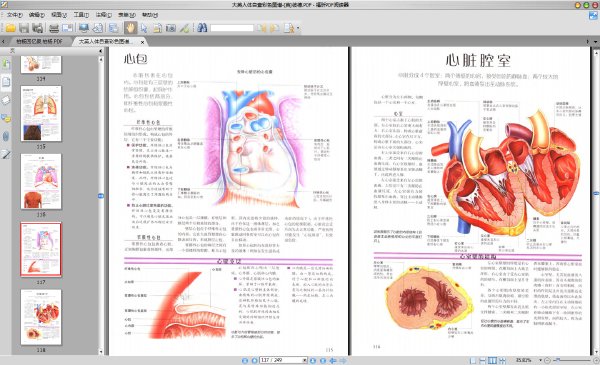The image size is (600, 365).
Task: Expand the search options dropdown arrow
Action: (298, 28)
